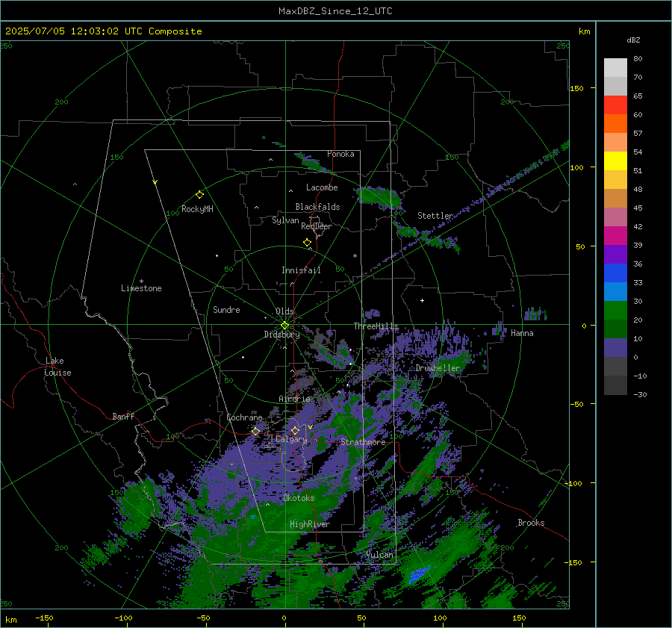Click the Okotoks label
Viewport: 672px width, 628px height.
(299, 498)
